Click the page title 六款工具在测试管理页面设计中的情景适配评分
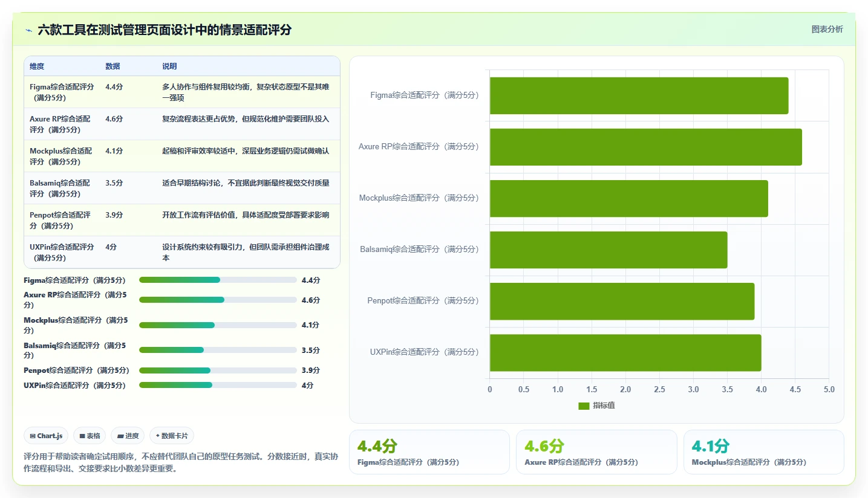Viewport: 868px width, 498px height. click(165, 30)
